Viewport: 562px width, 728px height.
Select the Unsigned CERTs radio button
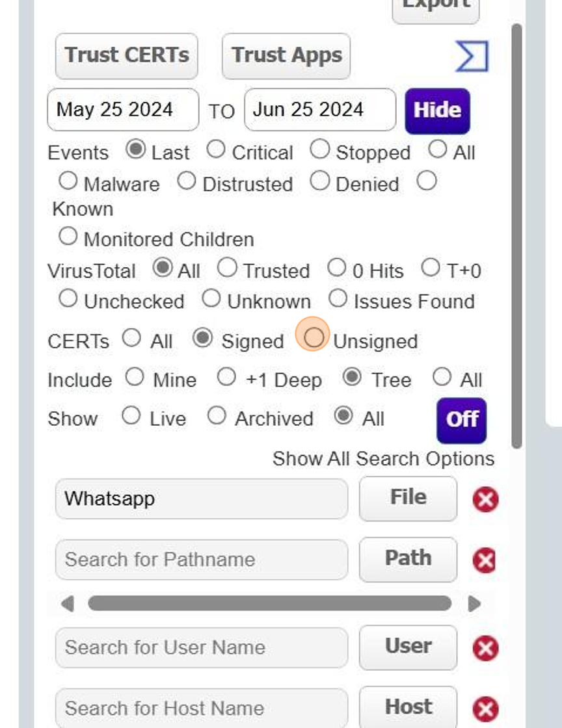click(x=314, y=338)
